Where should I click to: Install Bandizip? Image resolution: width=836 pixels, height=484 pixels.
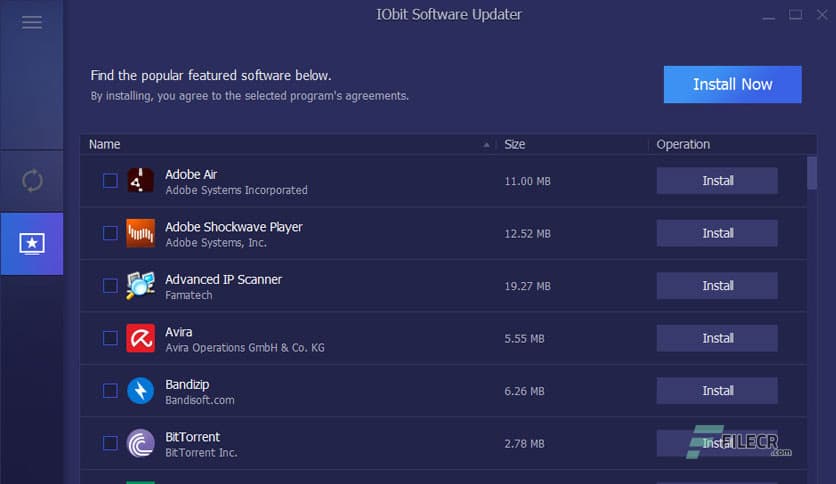click(x=717, y=391)
